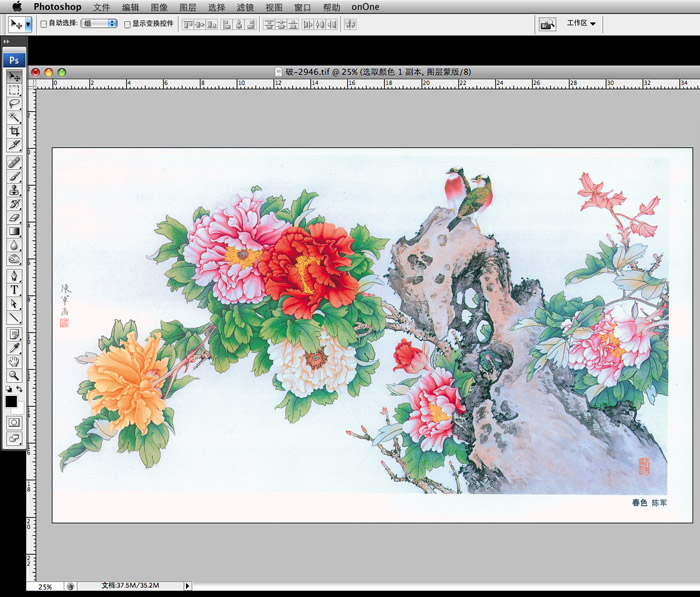Open the onOne menu
The image size is (700, 597).
tap(365, 7)
